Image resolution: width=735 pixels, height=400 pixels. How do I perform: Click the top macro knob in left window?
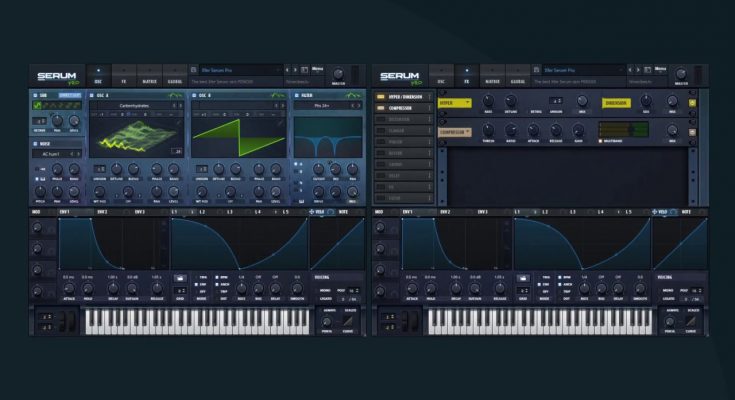pyautogui.click(x=37, y=228)
